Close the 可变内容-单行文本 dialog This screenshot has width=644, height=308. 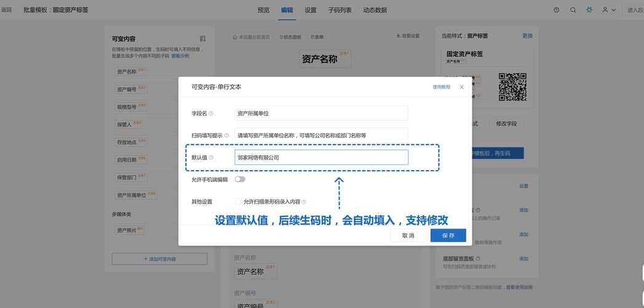tap(462, 87)
